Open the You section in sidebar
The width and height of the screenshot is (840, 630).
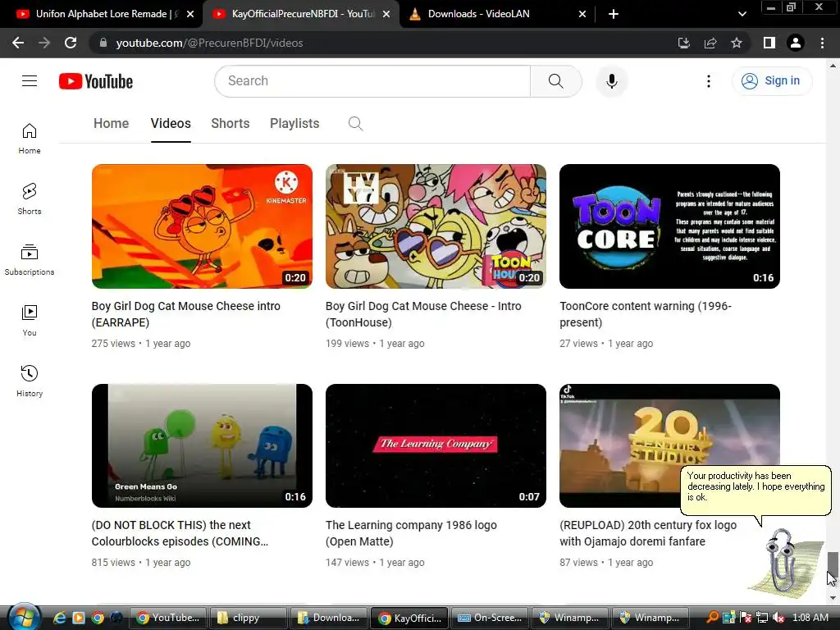point(30,321)
